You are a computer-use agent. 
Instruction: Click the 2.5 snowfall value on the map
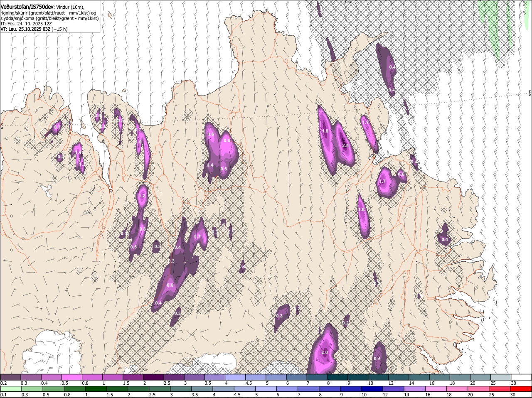pos(345,146)
